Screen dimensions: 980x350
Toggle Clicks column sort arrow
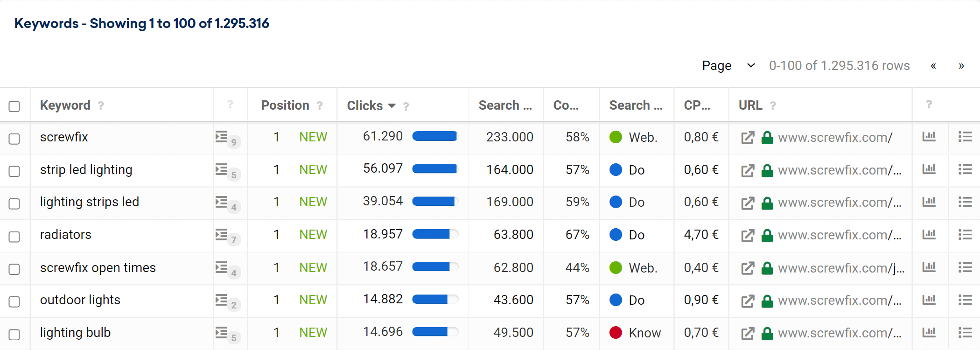(392, 106)
